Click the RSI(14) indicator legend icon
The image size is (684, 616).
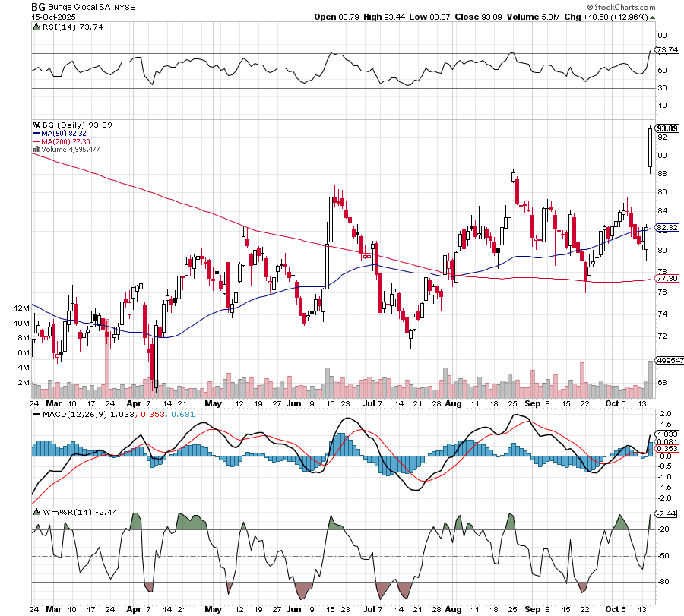(x=36, y=27)
